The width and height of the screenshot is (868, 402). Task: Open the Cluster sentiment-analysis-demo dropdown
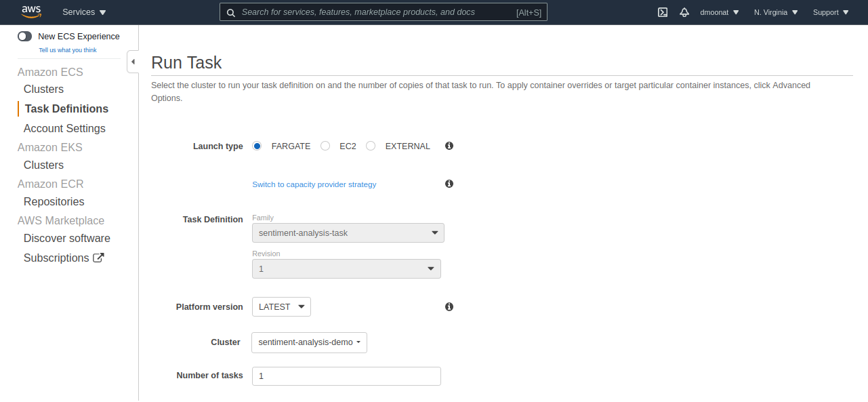click(x=309, y=342)
